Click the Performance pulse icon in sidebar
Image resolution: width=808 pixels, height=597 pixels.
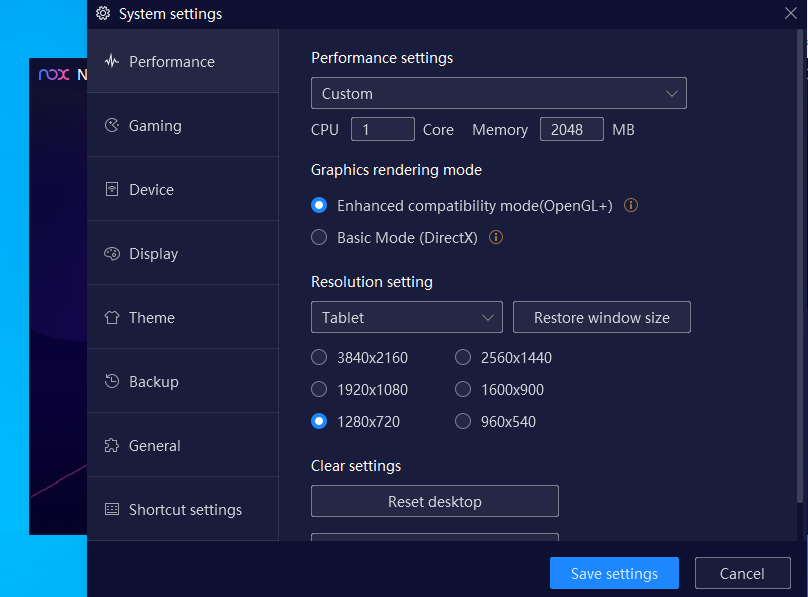(112, 61)
